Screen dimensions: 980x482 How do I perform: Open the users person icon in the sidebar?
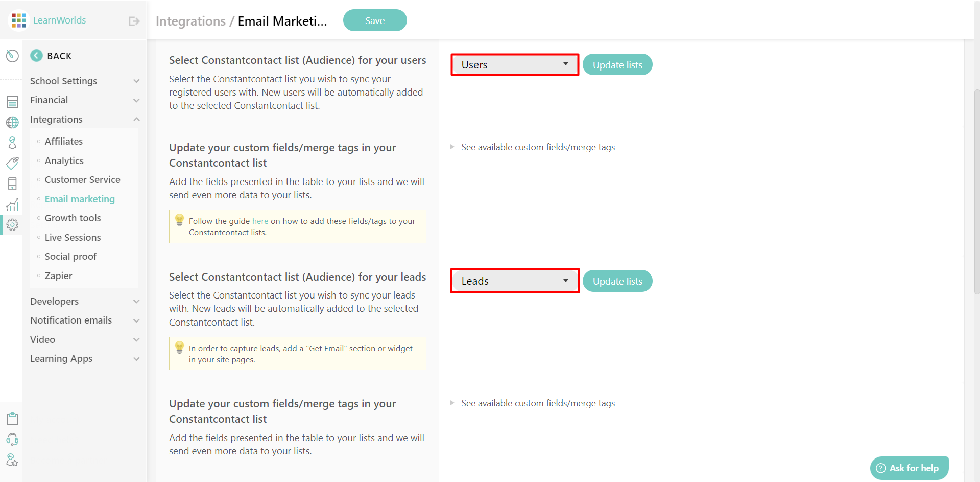click(x=12, y=143)
